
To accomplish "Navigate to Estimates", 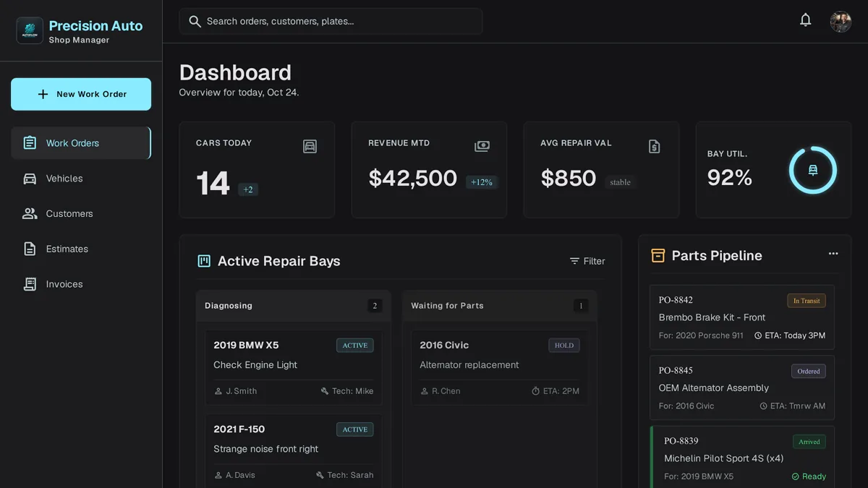I will click(x=81, y=249).
